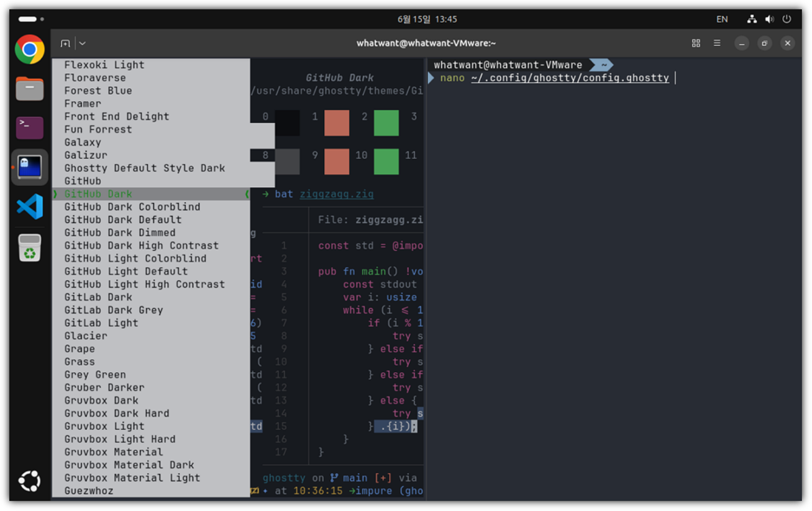Click the main branch name in prompt
812x511 pixels.
click(x=355, y=478)
